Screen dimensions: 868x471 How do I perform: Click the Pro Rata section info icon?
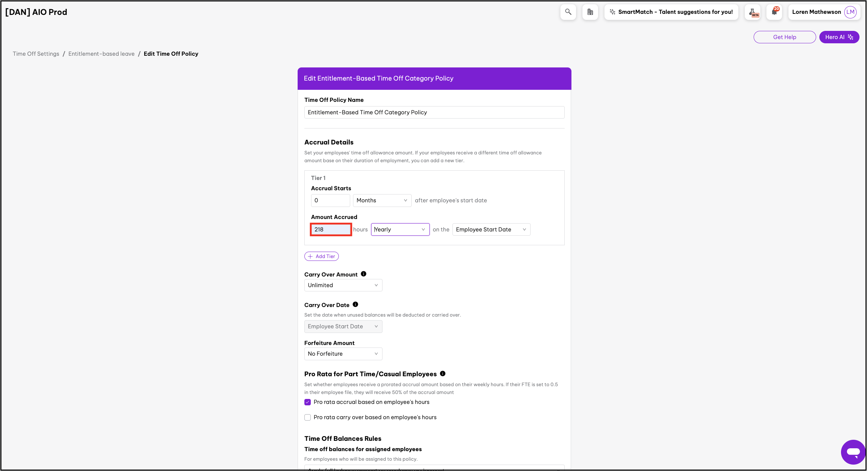pos(443,373)
